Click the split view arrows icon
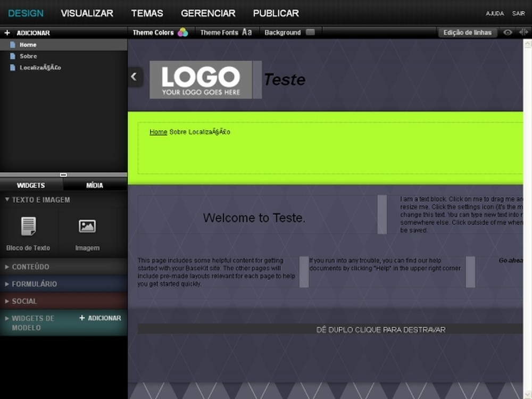Viewport: 532px width, 399px height. pyautogui.click(x=523, y=32)
